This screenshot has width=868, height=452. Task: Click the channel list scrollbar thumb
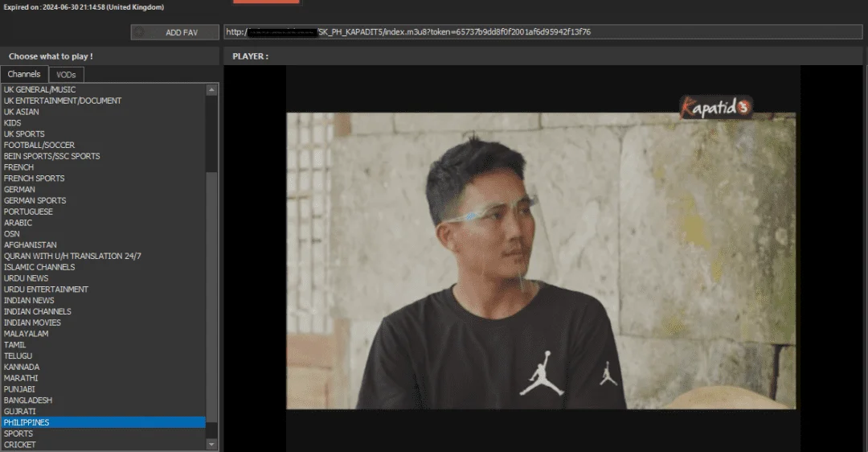(x=211, y=305)
